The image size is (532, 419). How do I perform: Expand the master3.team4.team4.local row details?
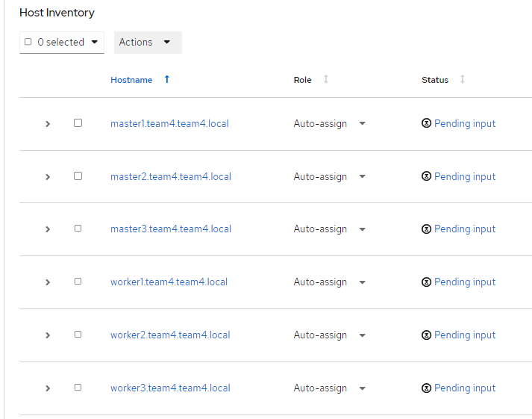click(x=48, y=229)
